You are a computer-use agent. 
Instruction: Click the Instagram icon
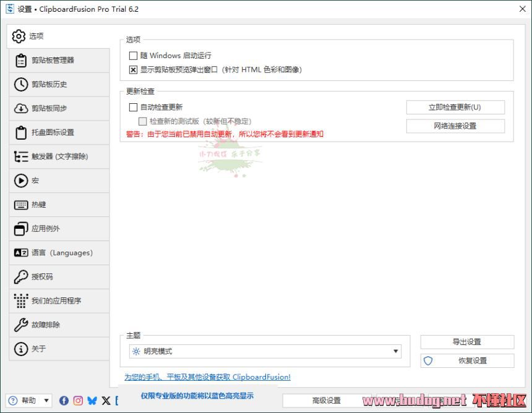[78, 401]
